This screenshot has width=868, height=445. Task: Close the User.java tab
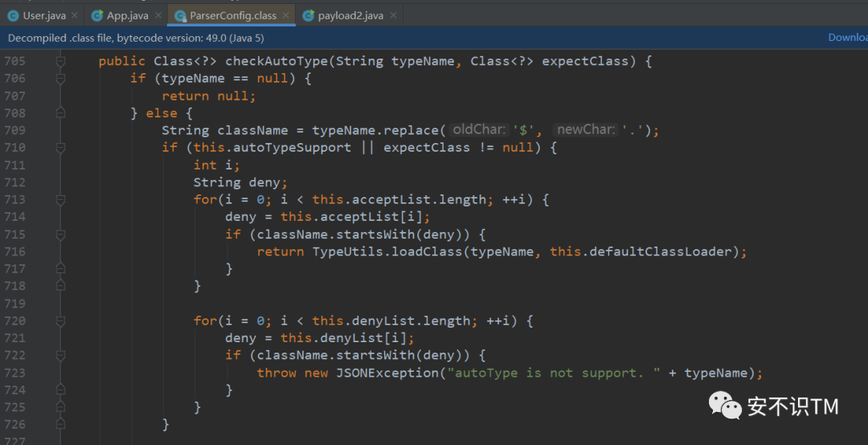coord(74,15)
